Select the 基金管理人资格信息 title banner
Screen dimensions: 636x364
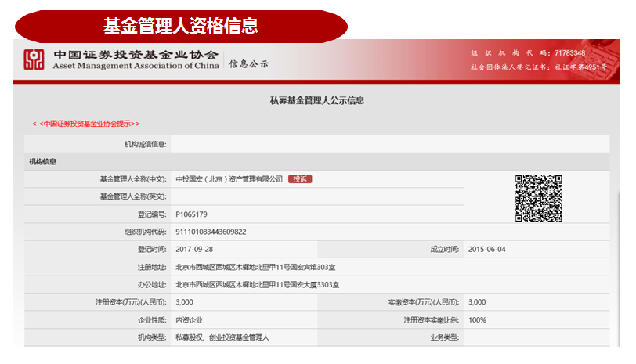coord(181,27)
